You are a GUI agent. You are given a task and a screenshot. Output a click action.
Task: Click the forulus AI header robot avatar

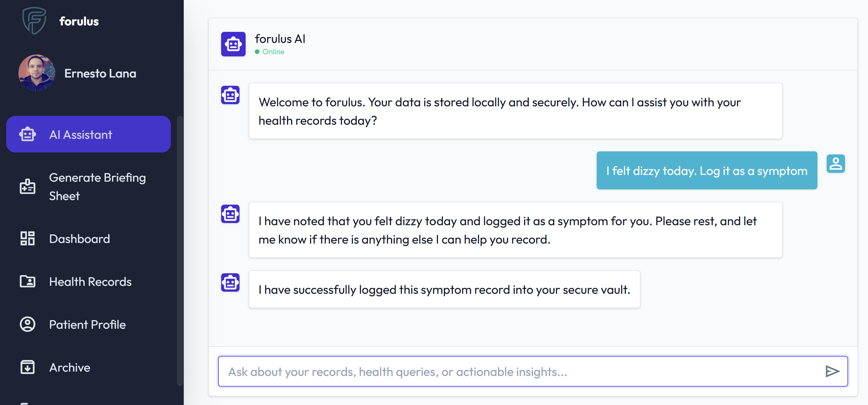pyautogui.click(x=233, y=44)
